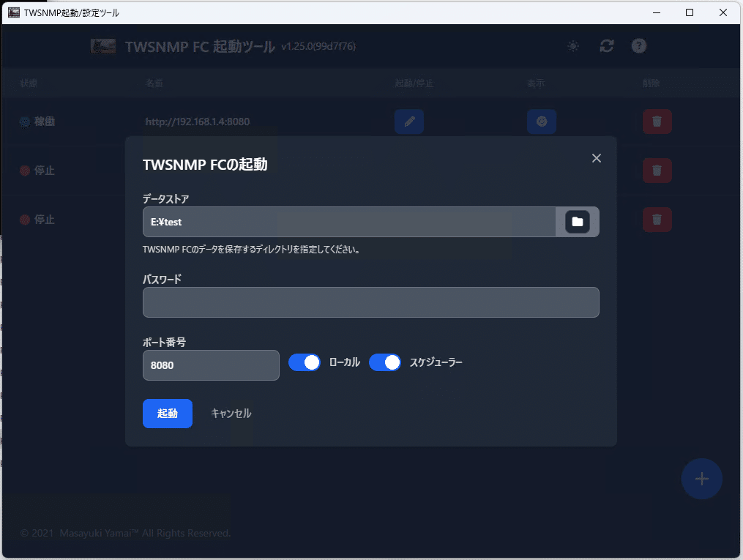Open the add instance plus button
The image size is (743, 560).
point(701,479)
